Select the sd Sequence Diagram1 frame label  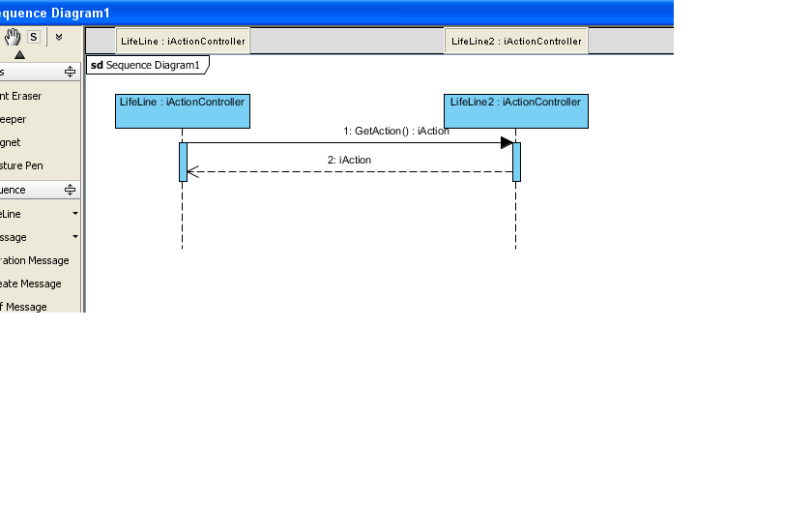(x=147, y=65)
